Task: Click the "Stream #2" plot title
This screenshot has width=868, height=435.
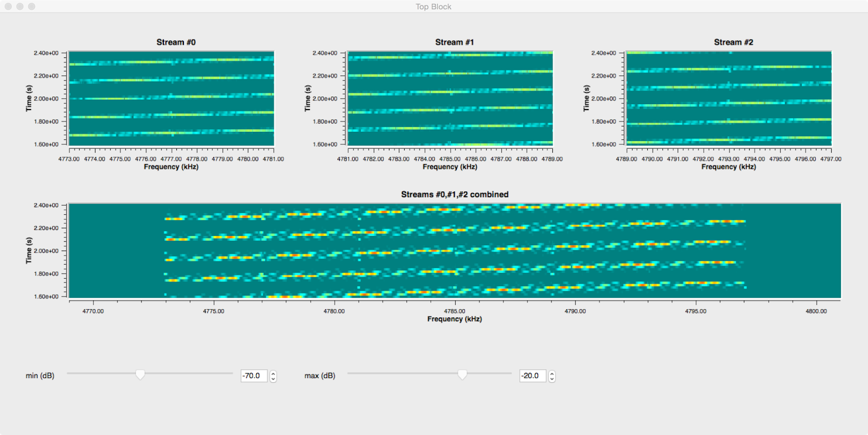Action: (x=733, y=42)
